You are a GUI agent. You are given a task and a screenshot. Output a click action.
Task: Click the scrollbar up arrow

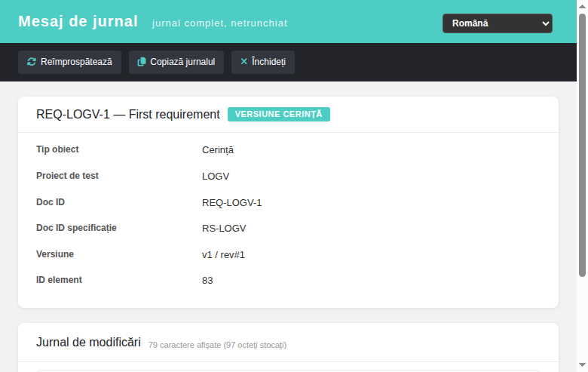[x=583, y=6]
